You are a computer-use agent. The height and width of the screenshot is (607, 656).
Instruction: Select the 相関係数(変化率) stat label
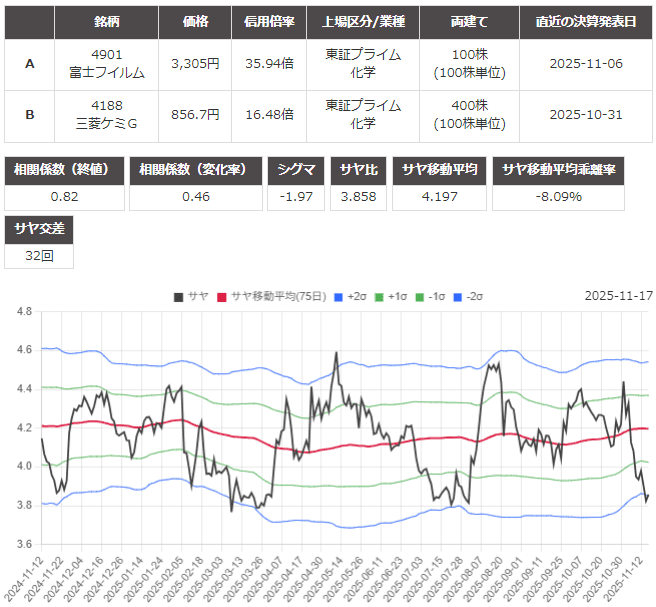click(196, 170)
